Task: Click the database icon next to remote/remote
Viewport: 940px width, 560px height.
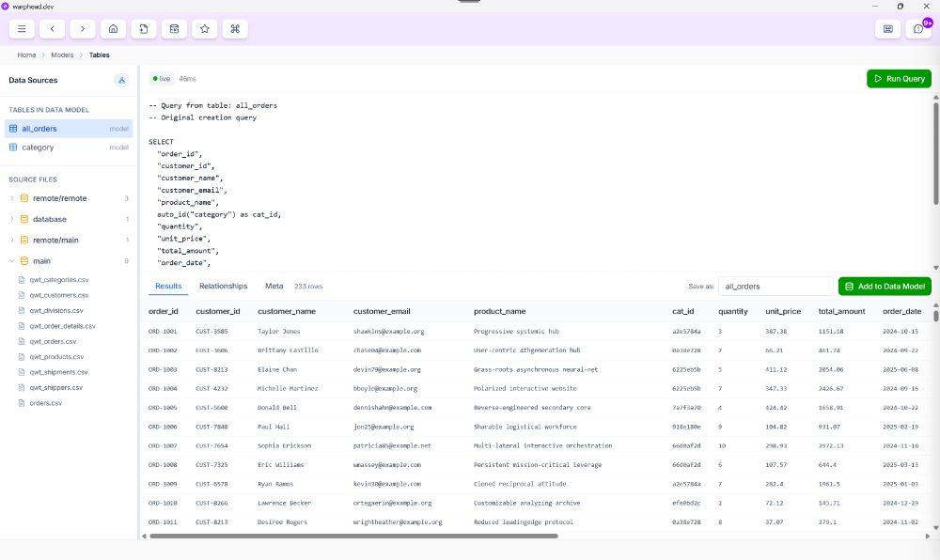Action: [24, 198]
